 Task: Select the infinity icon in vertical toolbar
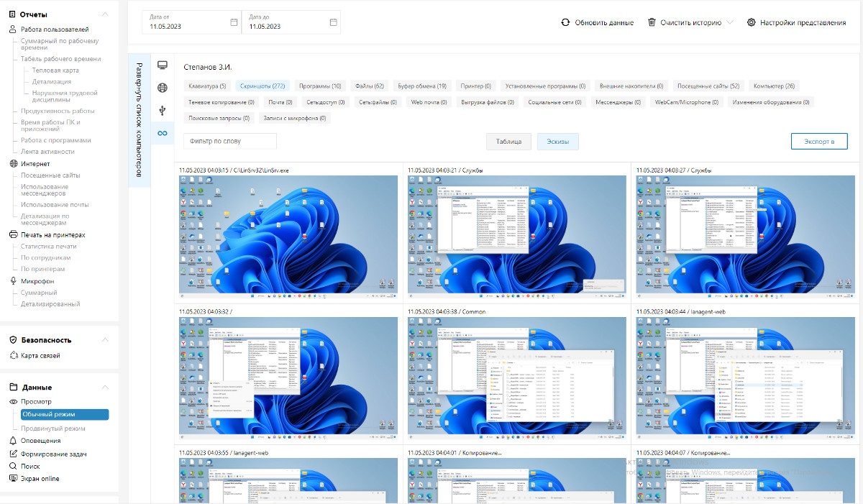pyautogui.click(x=163, y=133)
